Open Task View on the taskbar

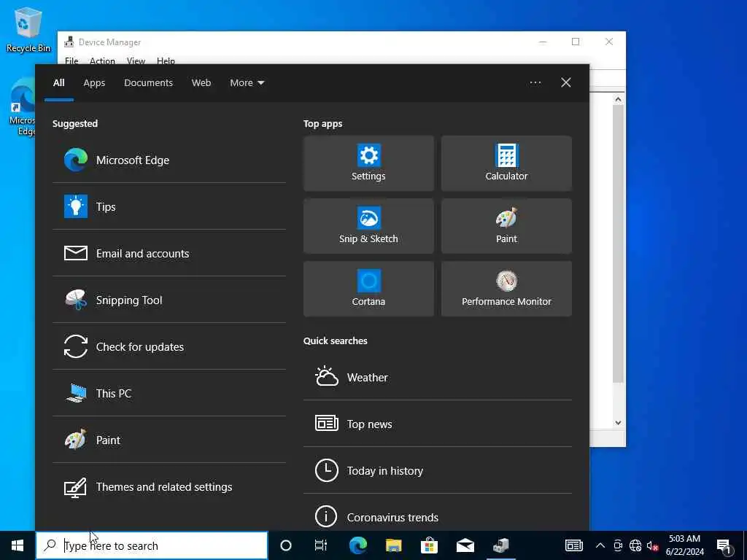tap(321, 545)
